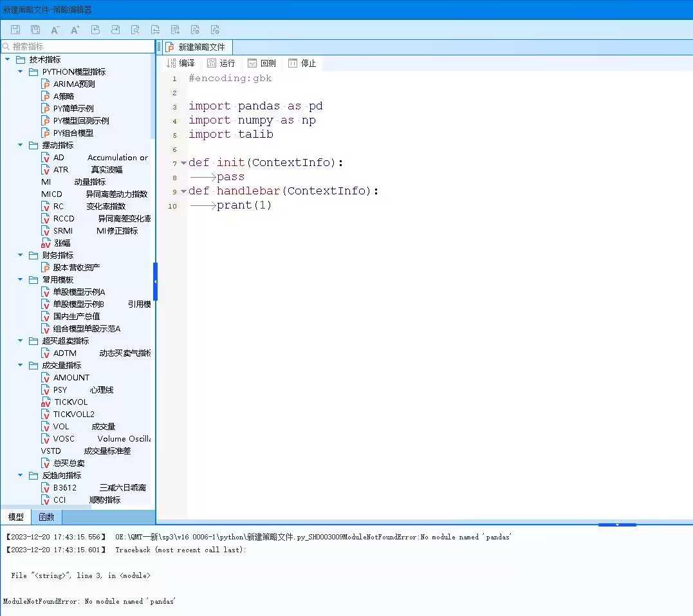Open the A策略 python model
The width and height of the screenshot is (693, 616).
tap(57, 96)
